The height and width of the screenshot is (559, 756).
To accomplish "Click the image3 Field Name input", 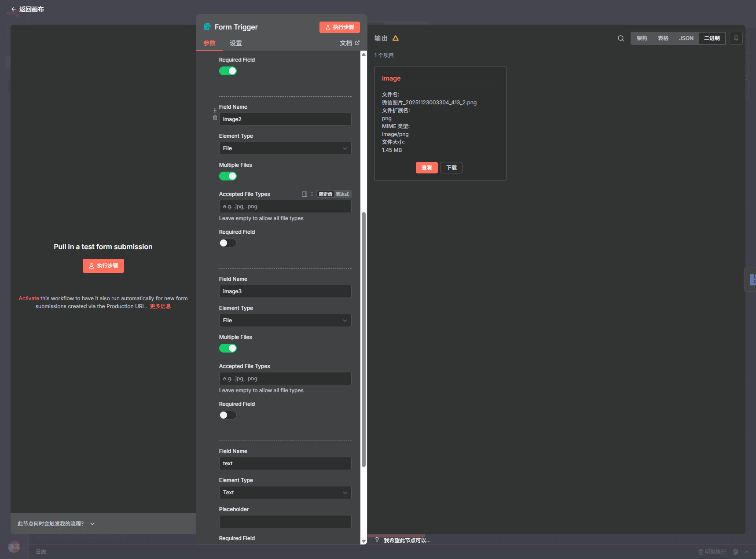I will pyautogui.click(x=285, y=291).
